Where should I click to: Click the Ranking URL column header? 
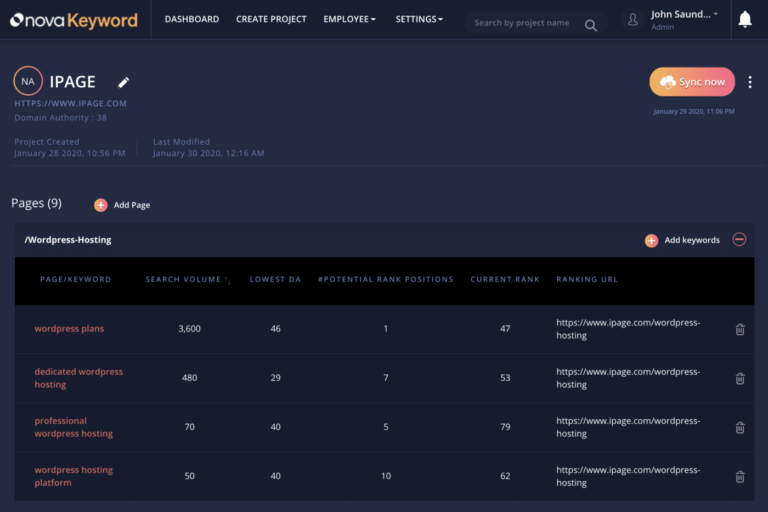(x=587, y=279)
